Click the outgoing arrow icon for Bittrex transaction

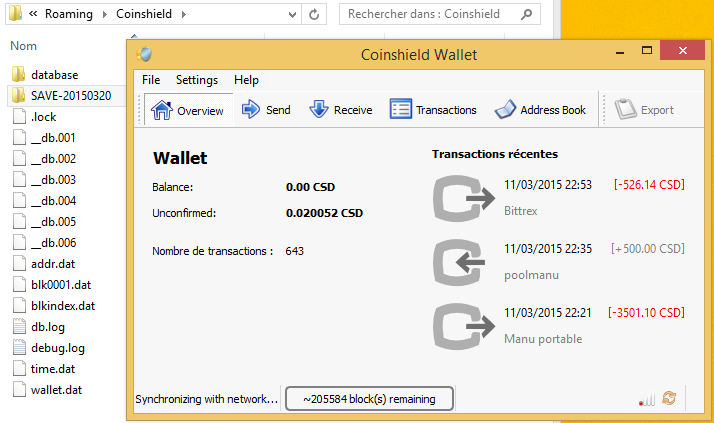pyautogui.click(x=464, y=198)
